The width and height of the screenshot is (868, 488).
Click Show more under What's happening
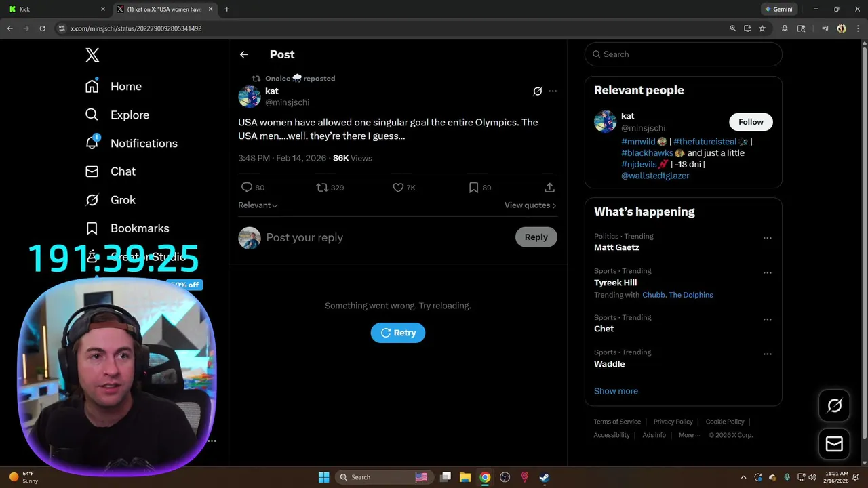coord(616,391)
